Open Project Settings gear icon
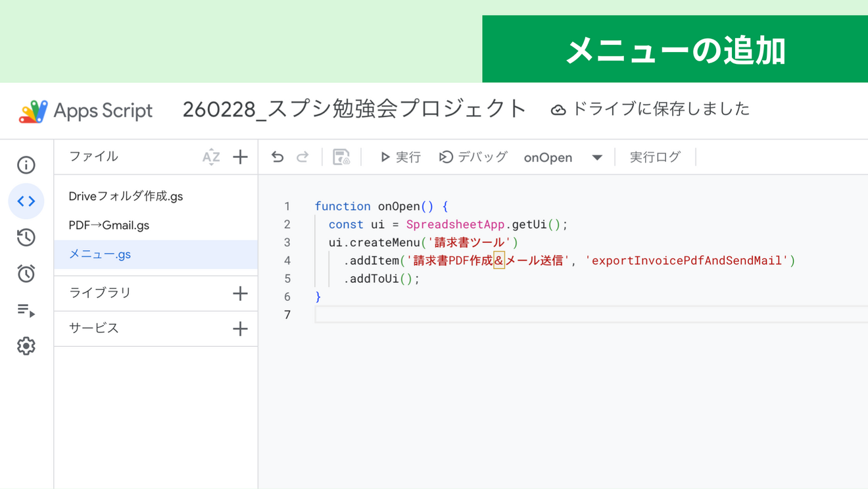 [26, 346]
